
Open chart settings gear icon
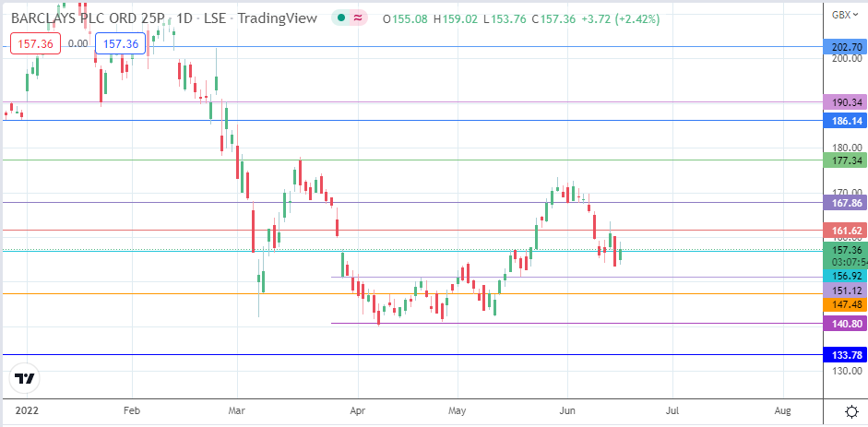(x=851, y=411)
